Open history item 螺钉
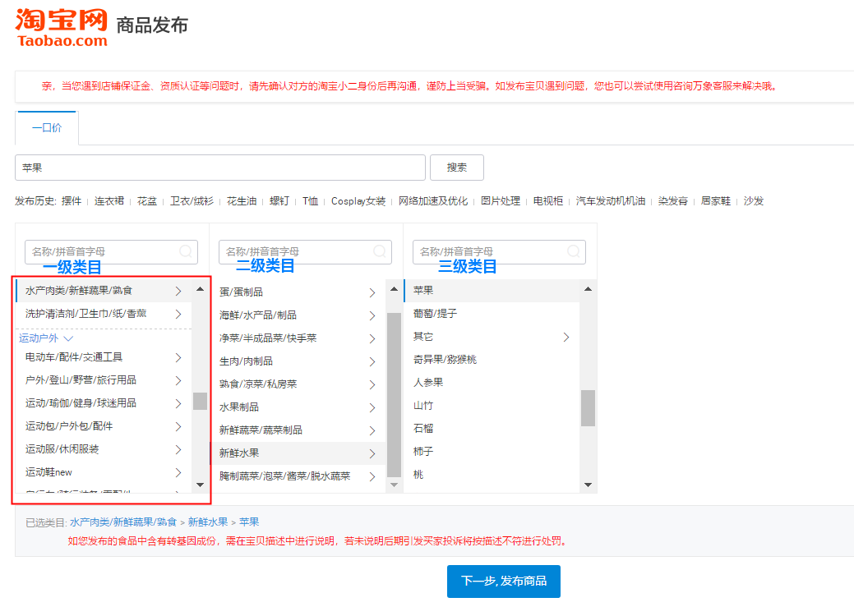 [279, 201]
